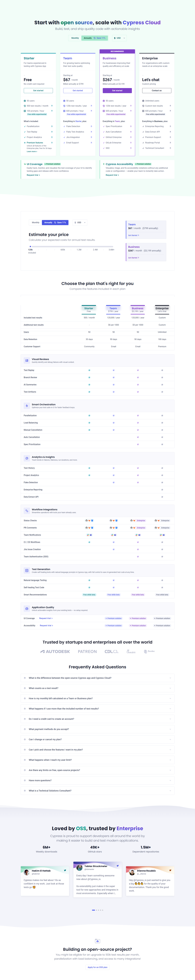Open the top USD currency dropdown
The width and height of the screenshot is (195, 980).
coord(119,38)
